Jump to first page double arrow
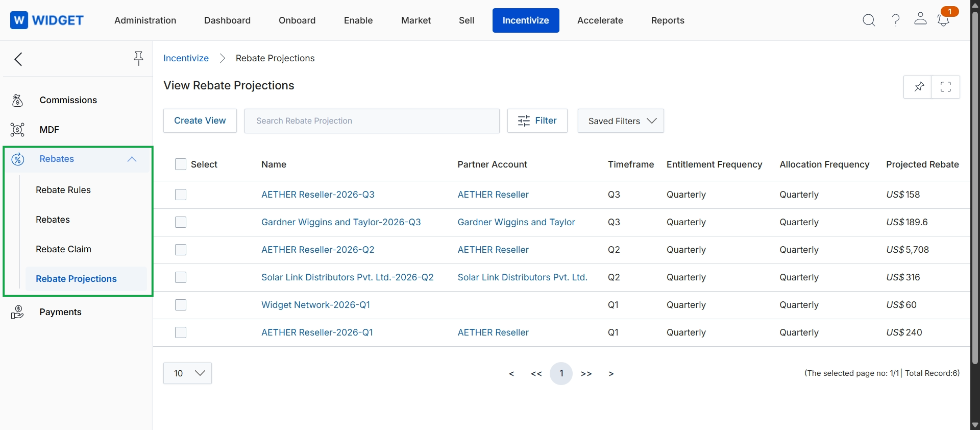 pos(536,374)
